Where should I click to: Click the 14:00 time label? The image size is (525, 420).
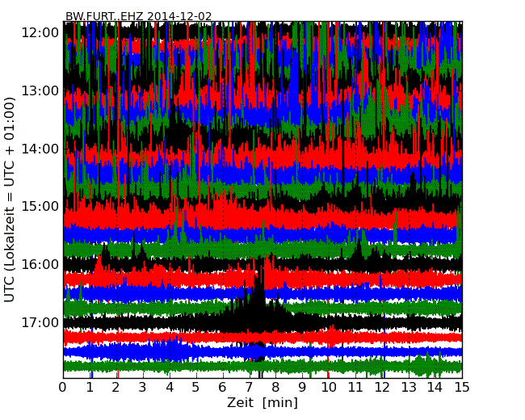point(40,149)
